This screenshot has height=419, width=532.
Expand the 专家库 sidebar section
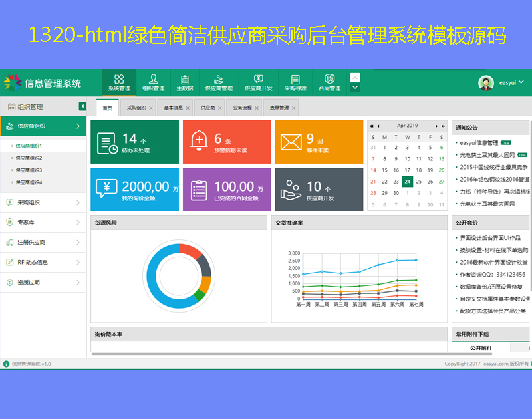(43, 223)
